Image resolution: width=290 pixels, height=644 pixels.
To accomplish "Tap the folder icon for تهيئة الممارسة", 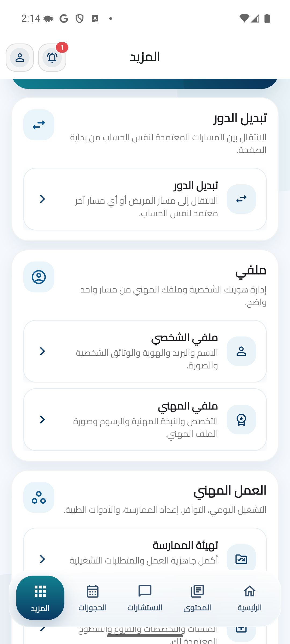I will 241,559.
